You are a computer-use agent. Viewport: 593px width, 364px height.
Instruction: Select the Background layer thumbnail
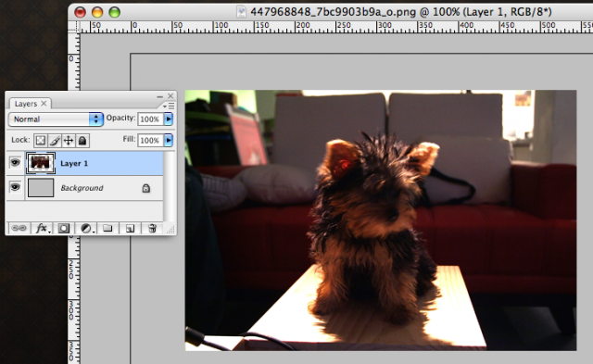[41, 188]
